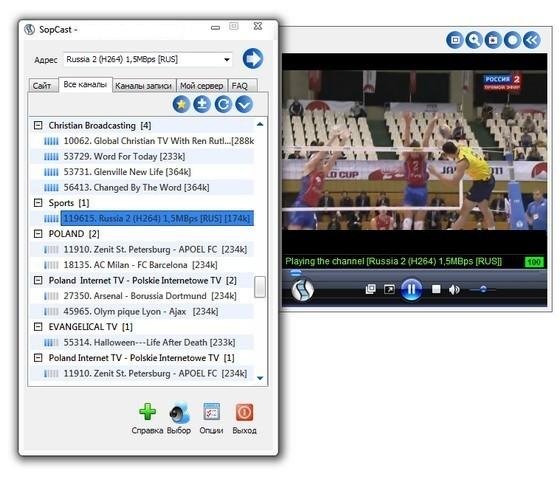This screenshot has height=477, width=560.
Task: Click the Справка green plus button
Action: pyautogui.click(x=147, y=412)
